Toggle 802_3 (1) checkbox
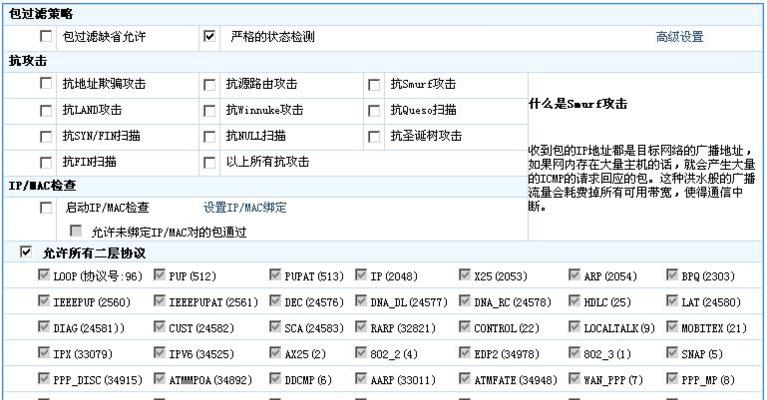 pyautogui.click(x=574, y=353)
